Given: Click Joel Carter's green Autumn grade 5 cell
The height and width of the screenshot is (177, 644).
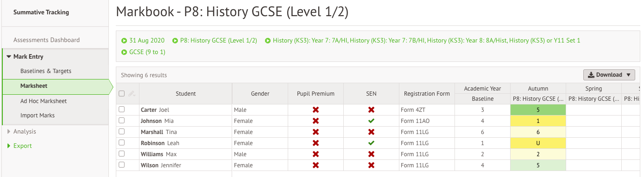Looking at the screenshot, I should pos(538,110).
